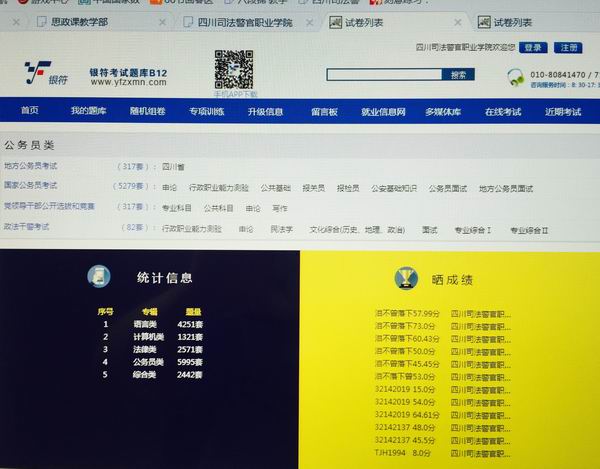Click the www.yfzxmn.com site title

(x=129, y=82)
